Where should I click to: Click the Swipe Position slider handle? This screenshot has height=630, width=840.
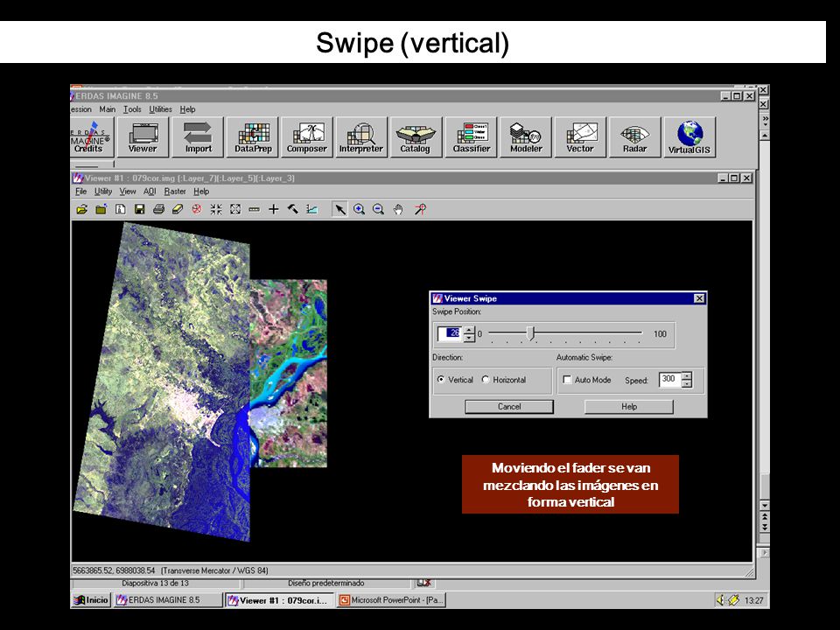[x=531, y=333]
